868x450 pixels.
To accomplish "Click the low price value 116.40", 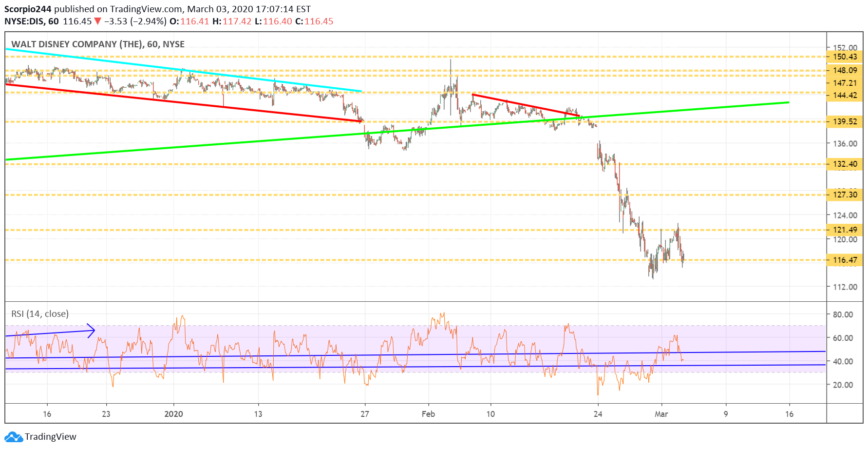I will (x=277, y=21).
